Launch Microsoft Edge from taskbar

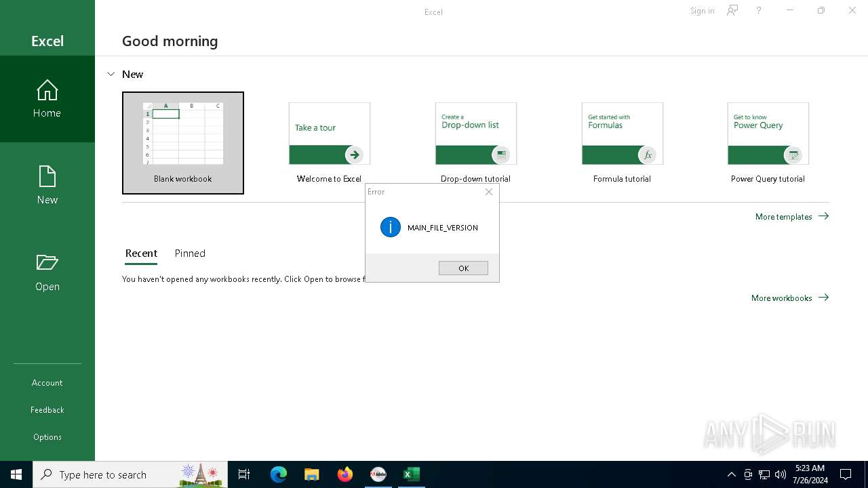(279, 474)
